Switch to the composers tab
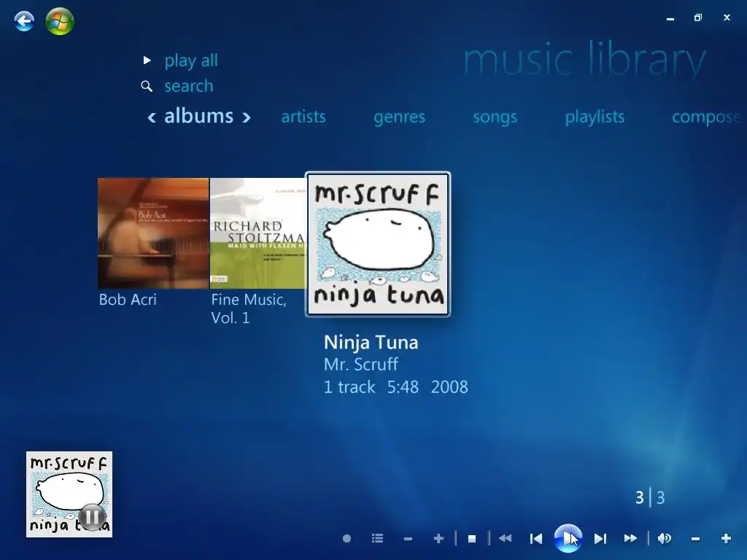 pos(707,117)
